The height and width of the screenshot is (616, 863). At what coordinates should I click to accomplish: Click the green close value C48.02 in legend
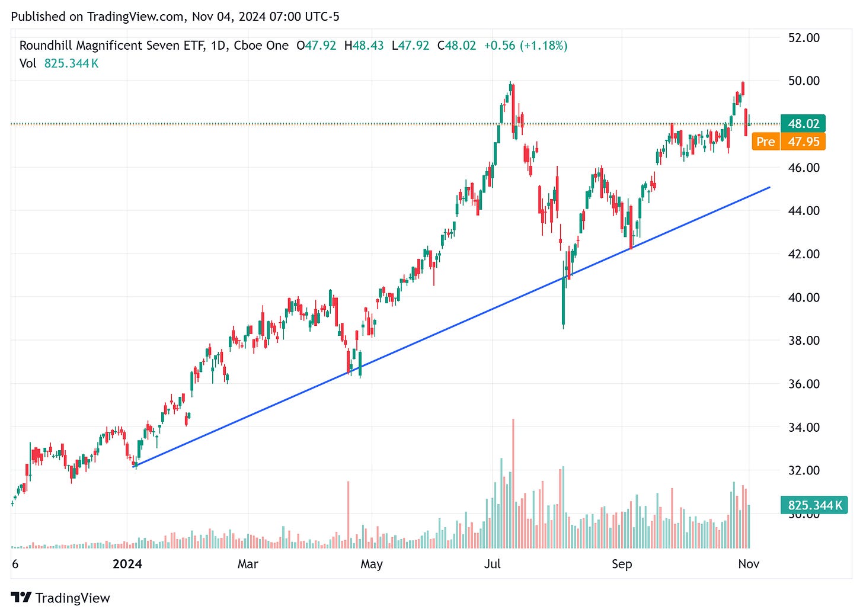point(456,45)
